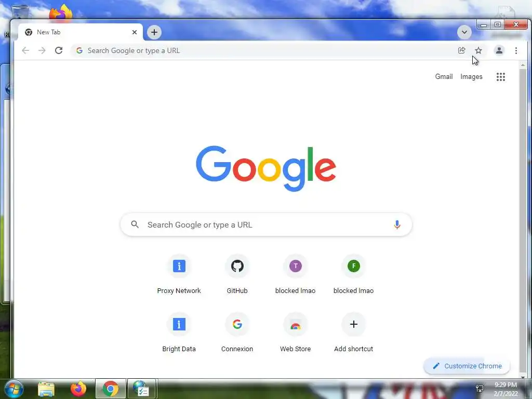532x399 pixels.
Task: Click the Chrome taskbar button
Action: 111,389
